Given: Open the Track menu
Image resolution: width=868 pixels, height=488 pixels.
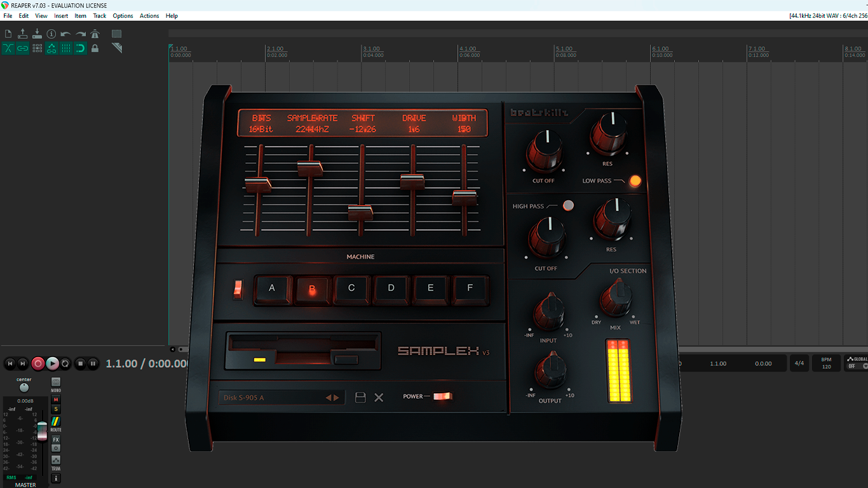Looking at the screenshot, I should pyautogui.click(x=100, y=16).
